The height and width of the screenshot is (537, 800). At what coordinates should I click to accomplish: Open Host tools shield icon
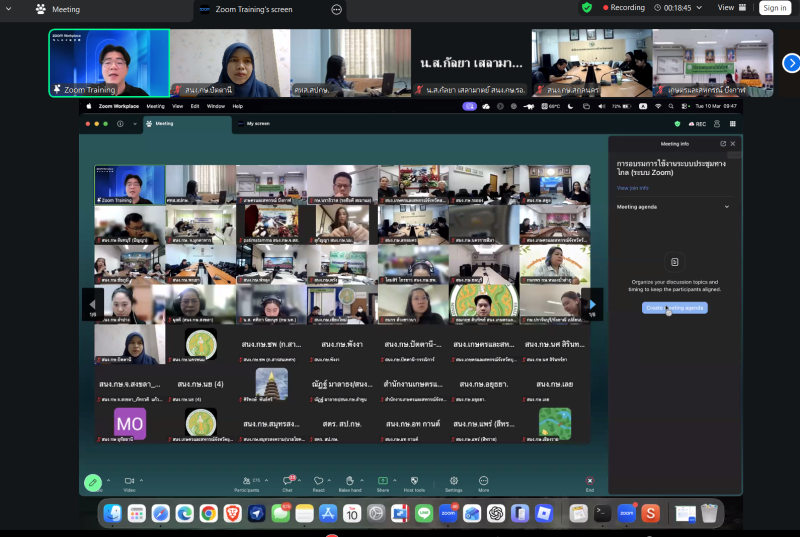point(414,481)
